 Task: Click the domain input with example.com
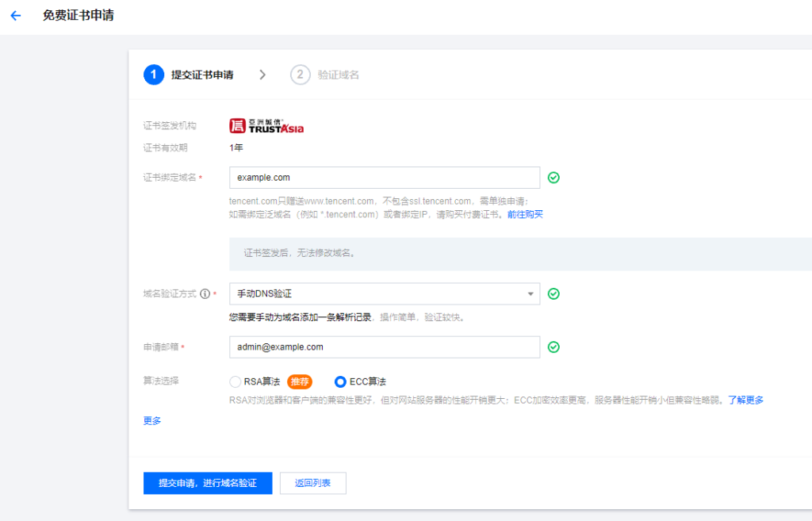point(384,178)
